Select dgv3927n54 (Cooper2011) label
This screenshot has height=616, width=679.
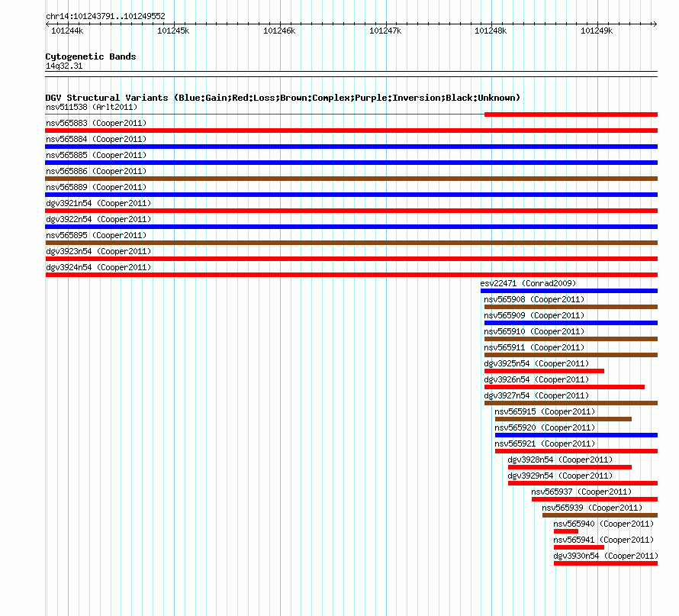point(536,395)
